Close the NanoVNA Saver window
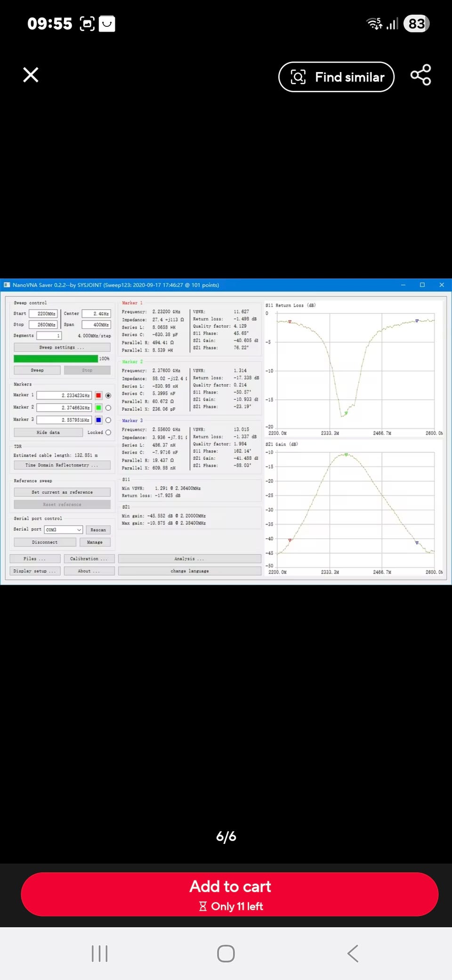Viewport: 452px width, 980px height. pos(442,285)
